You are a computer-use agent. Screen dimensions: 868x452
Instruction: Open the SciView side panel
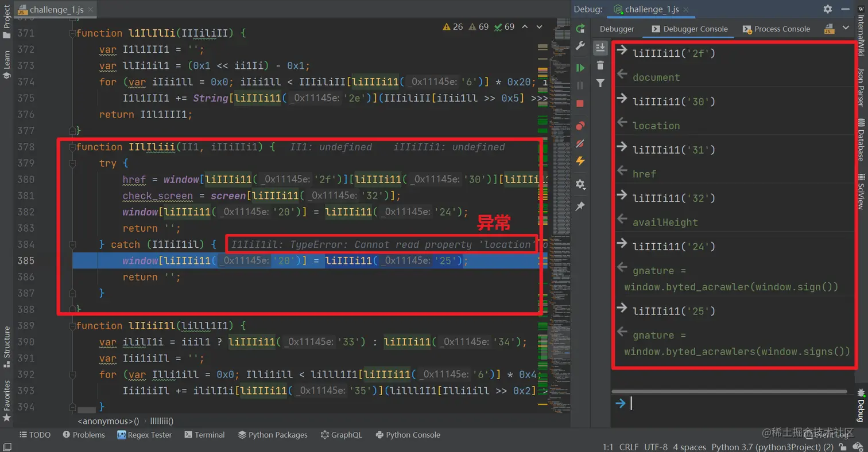click(x=861, y=190)
